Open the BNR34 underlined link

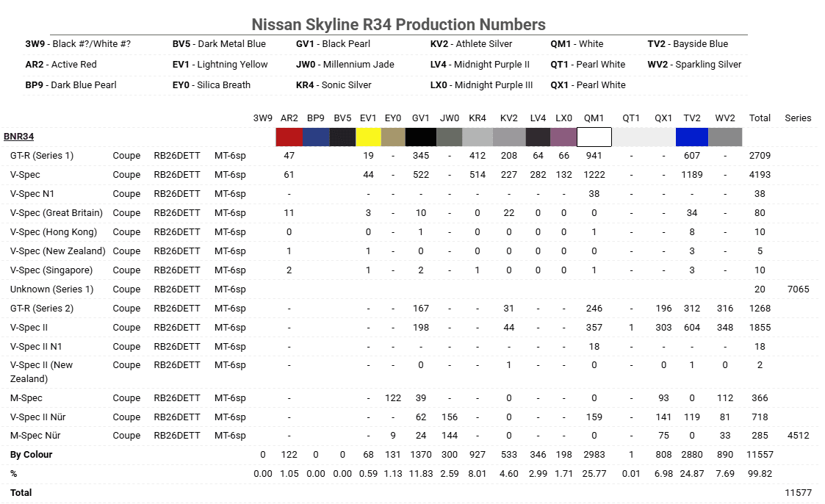coord(18,137)
